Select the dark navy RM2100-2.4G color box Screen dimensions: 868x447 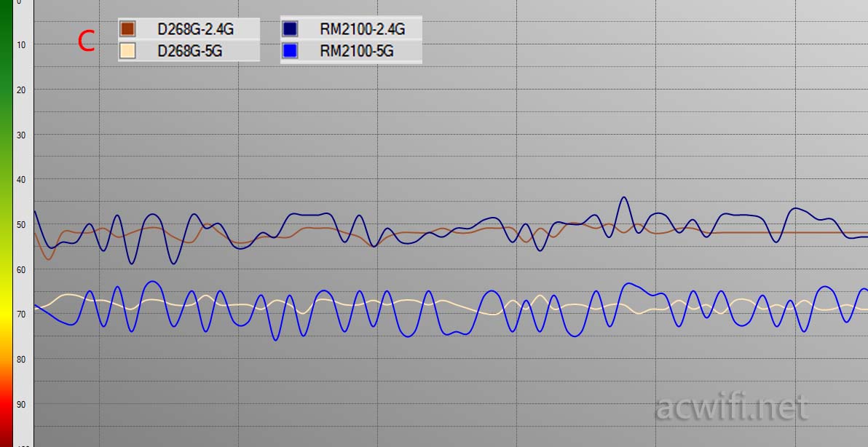click(x=290, y=29)
